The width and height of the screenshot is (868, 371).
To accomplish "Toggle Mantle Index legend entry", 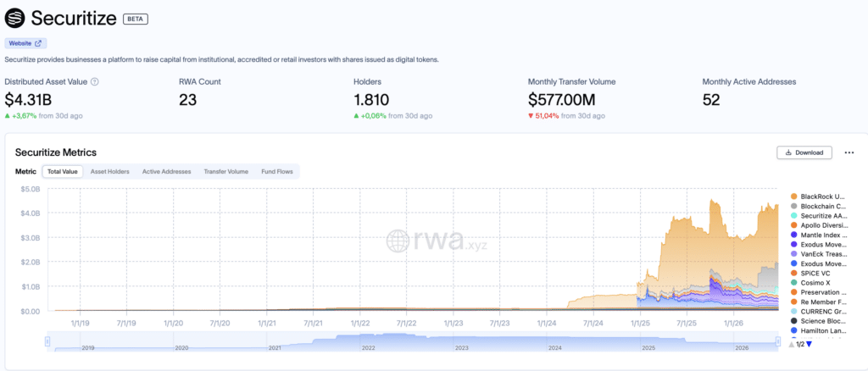I will (819, 235).
